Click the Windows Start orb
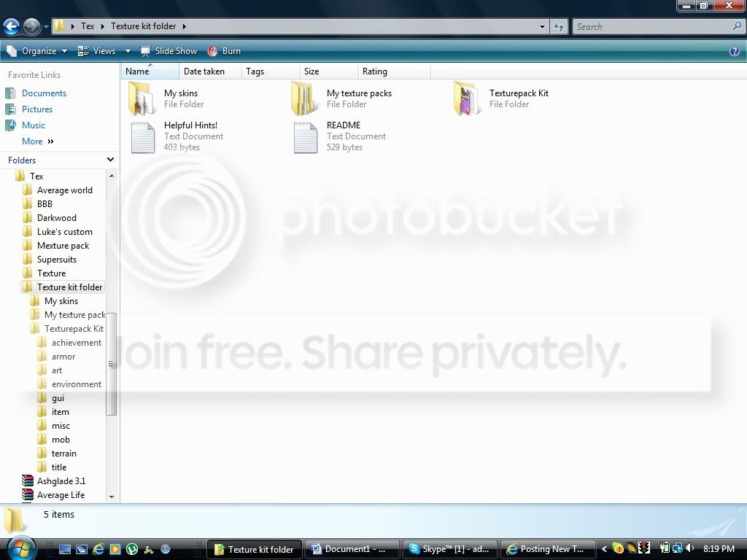747x560 pixels. [20, 547]
